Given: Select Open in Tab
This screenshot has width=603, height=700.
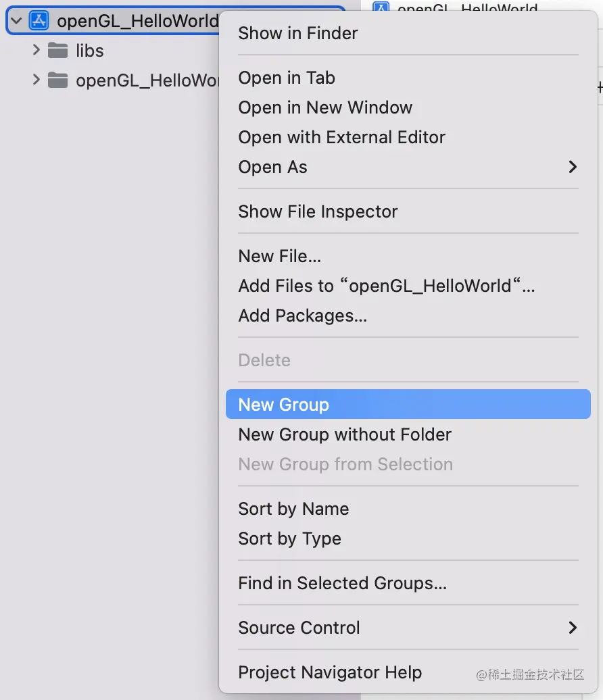Looking at the screenshot, I should 408,78.
